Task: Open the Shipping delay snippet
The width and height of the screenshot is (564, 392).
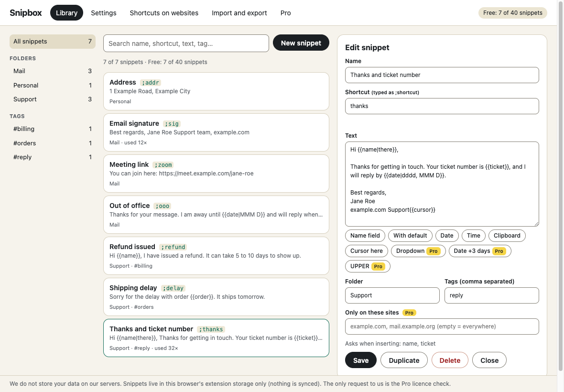Action: (x=216, y=297)
